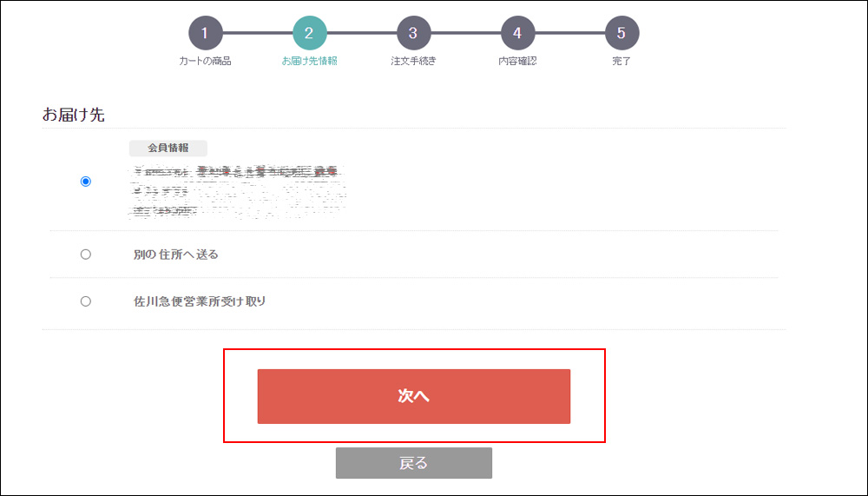The height and width of the screenshot is (496, 868).
Task: Click step 4 circle icon
Action: [517, 33]
